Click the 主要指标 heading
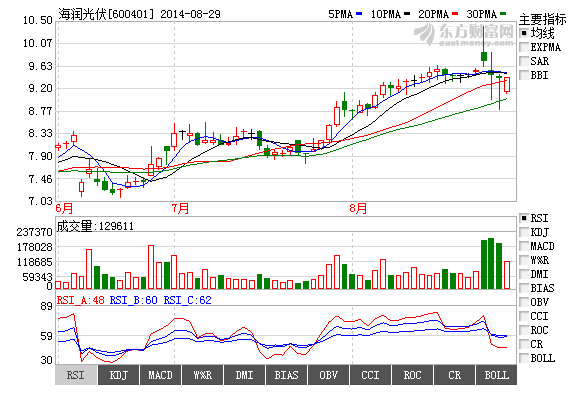Viewport: 573px width, 398px height. point(543,19)
